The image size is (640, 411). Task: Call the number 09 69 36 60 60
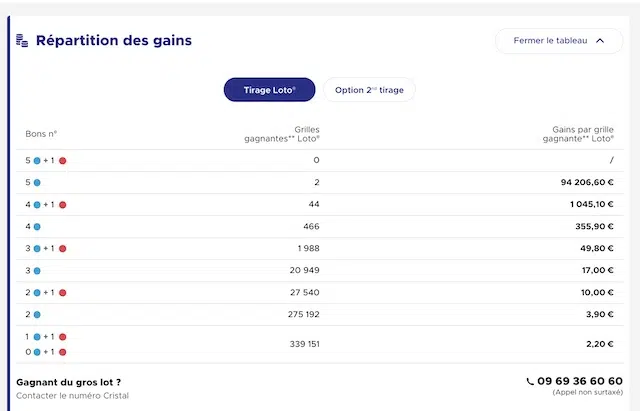[580, 381]
